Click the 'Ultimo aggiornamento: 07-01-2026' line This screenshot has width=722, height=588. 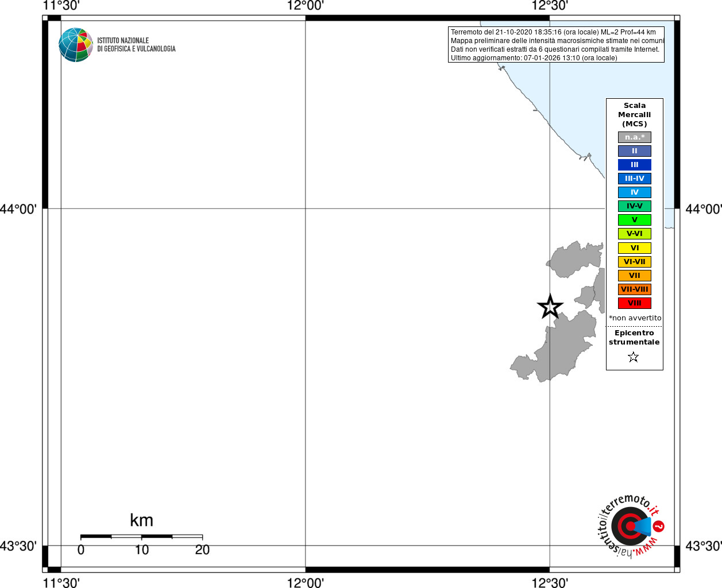click(x=534, y=58)
